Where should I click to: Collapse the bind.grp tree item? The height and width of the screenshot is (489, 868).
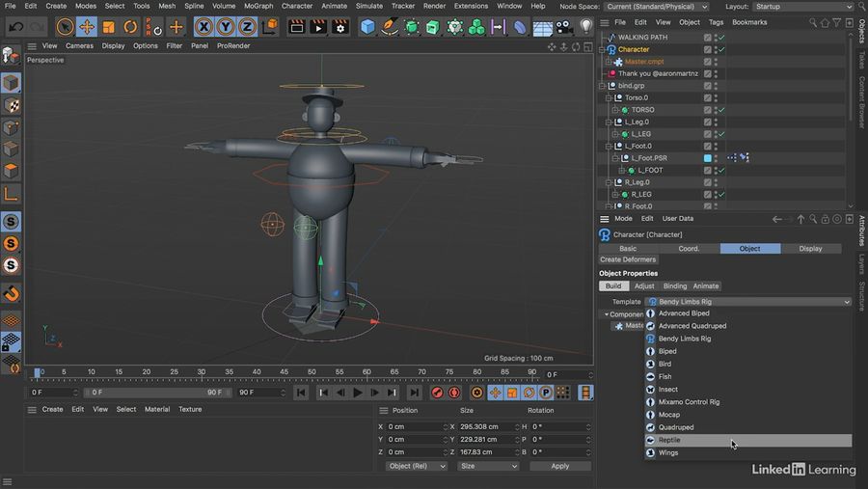[602, 86]
